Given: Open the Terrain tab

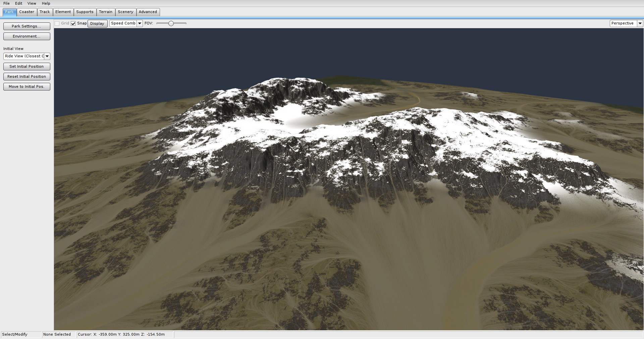Looking at the screenshot, I should tap(106, 12).
